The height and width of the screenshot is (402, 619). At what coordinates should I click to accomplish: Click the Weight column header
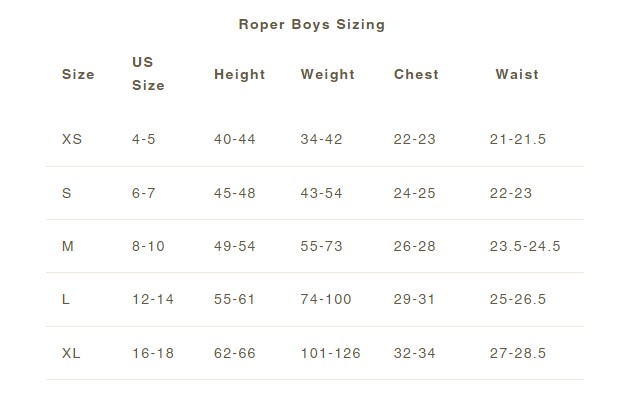[327, 75]
